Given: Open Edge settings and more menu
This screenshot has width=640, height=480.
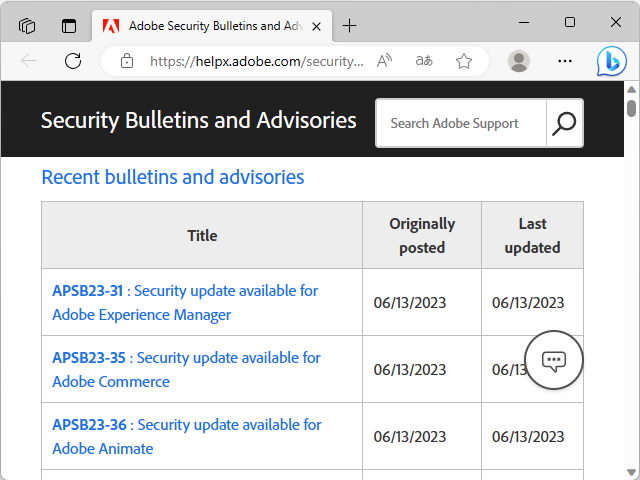Looking at the screenshot, I should 565,61.
